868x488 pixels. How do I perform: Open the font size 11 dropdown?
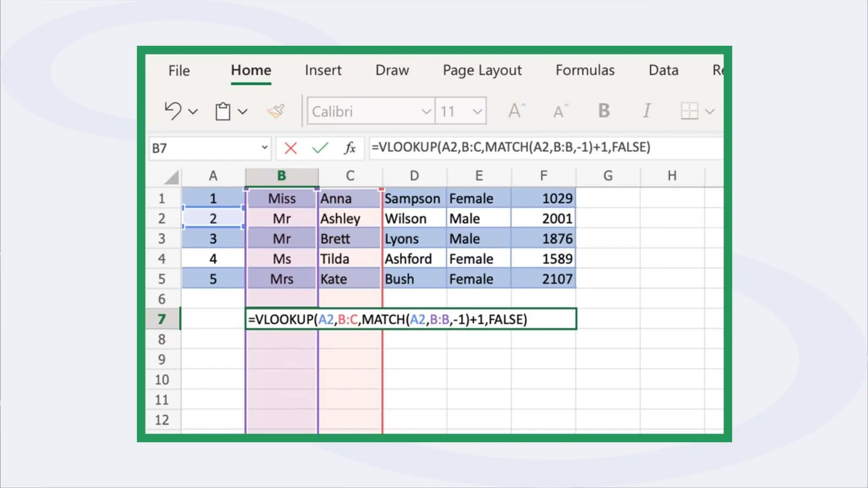(477, 112)
